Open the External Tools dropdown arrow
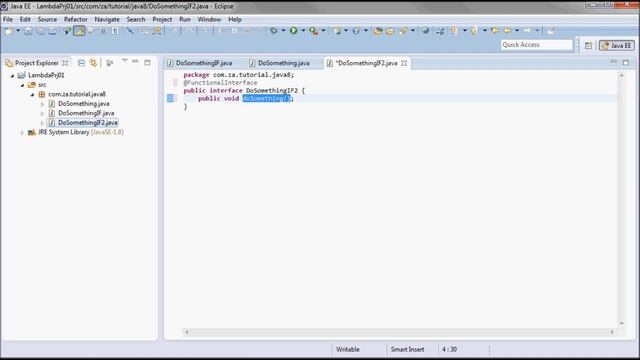This screenshot has width=640, height=360. click(323, 31)
